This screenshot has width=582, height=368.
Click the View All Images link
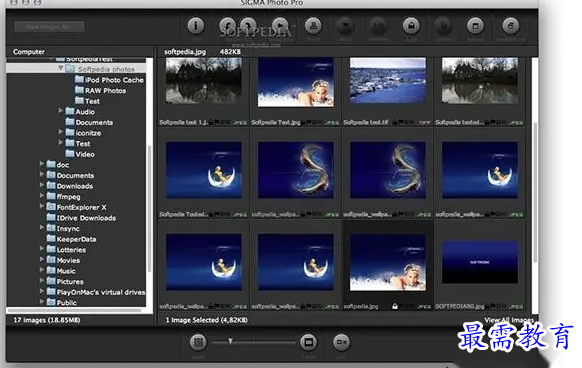coord(509,320)
